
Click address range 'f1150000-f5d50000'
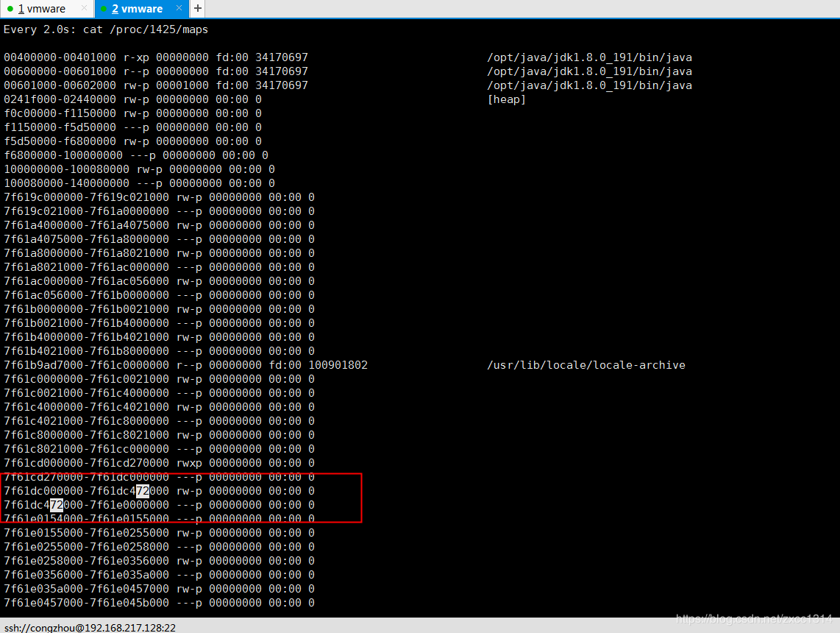click(60, 127)
